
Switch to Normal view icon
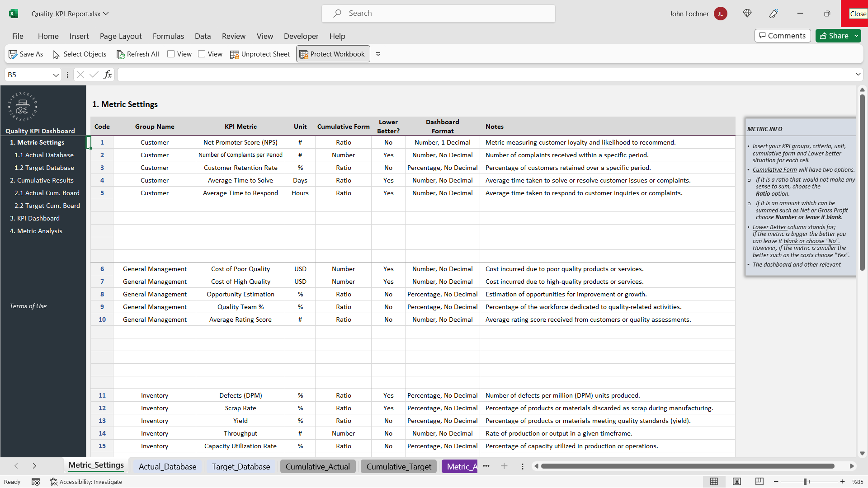pyautogui.click(x=714, y=482)
